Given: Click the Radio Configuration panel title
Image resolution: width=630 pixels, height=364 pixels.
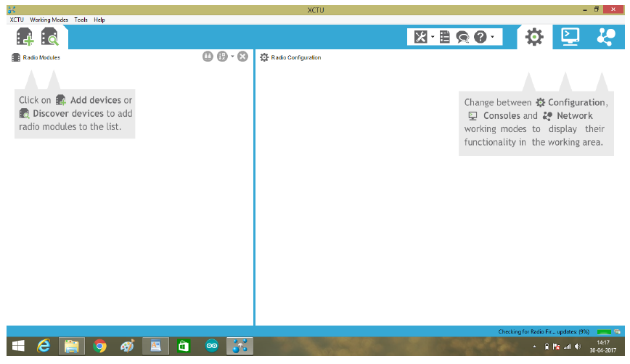Looking at the screenshot, I should (296, 57).
